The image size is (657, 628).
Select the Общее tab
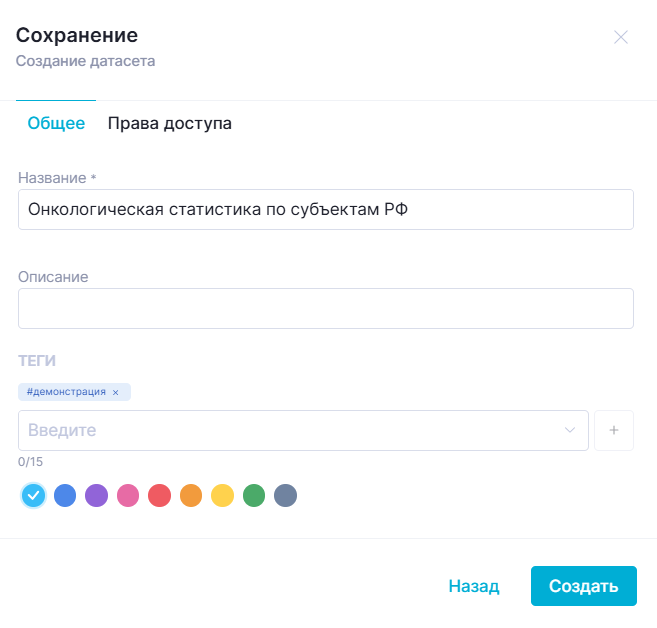[56, 124]
